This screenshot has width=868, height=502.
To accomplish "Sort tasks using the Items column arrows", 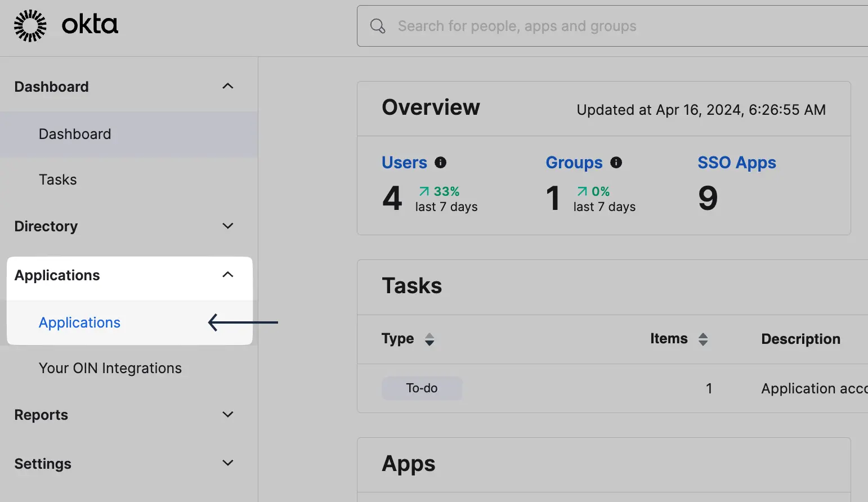I will coord(703,339).
